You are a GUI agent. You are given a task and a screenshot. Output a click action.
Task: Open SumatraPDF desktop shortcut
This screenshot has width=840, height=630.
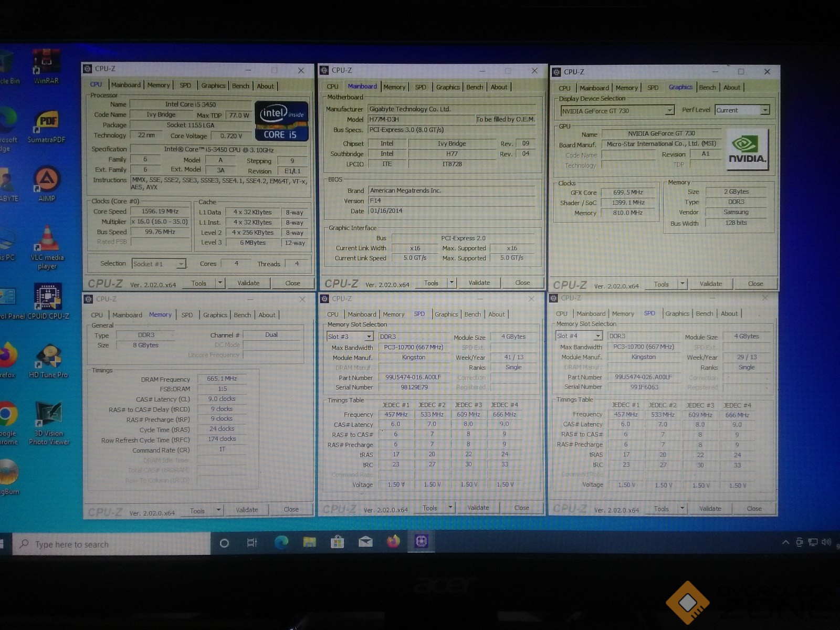point(46,127)
